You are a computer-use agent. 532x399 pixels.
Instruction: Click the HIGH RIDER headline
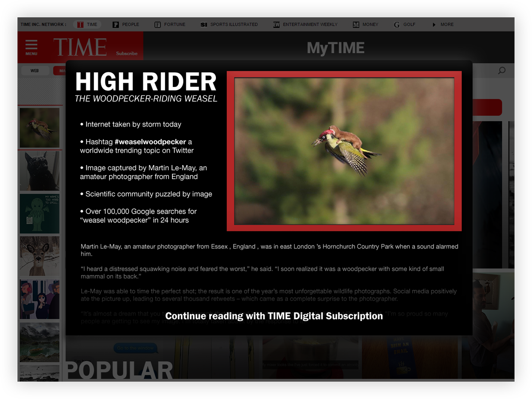point(146,82)
